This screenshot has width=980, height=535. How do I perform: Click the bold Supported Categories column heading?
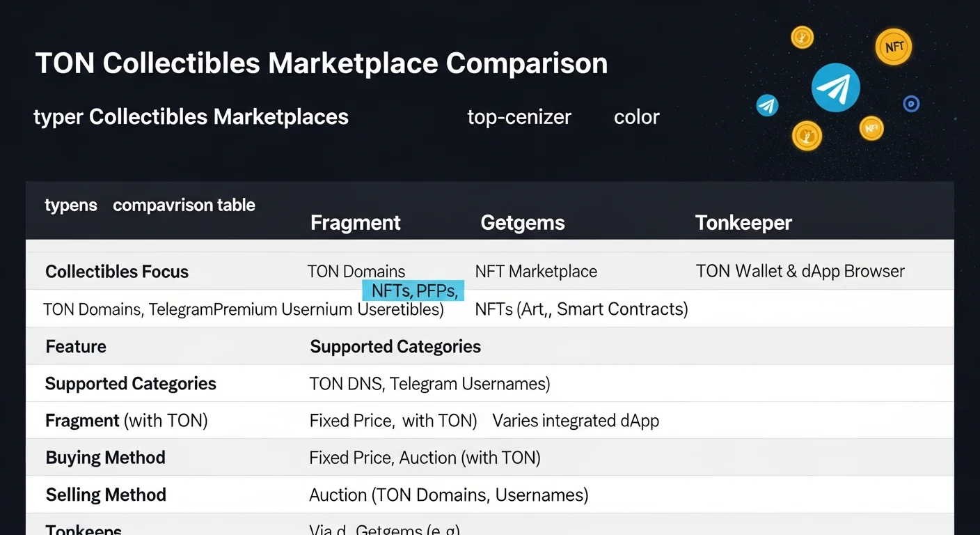[x=395, y=346]
